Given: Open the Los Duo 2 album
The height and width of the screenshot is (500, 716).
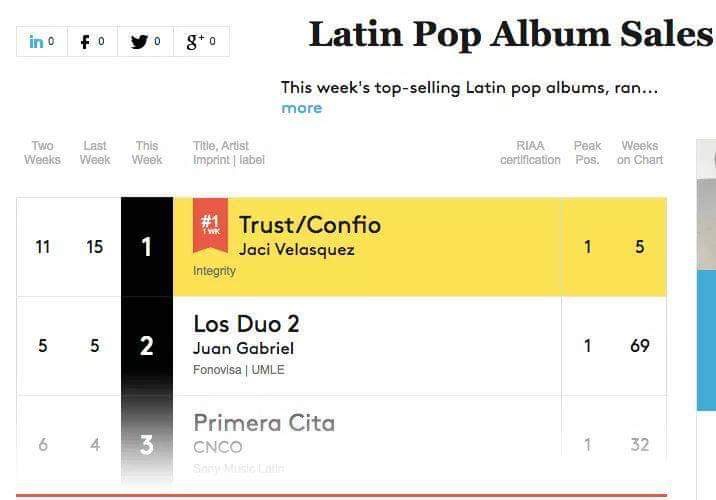Looking at the screenshot, I should (x=246, y=324).
